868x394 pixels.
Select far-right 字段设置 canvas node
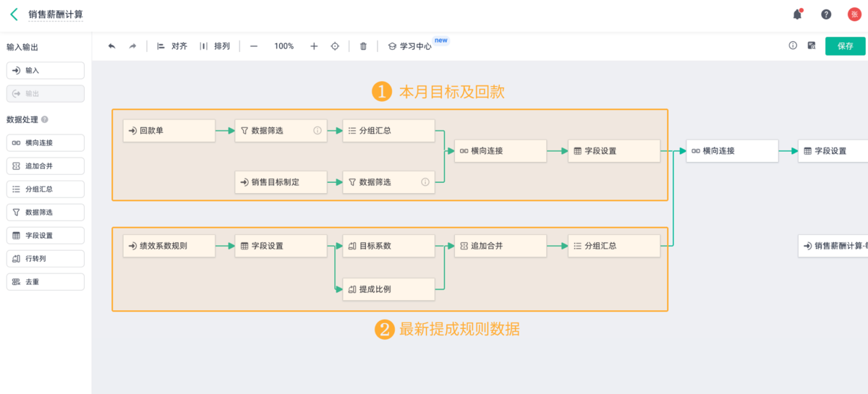[833, 151]
